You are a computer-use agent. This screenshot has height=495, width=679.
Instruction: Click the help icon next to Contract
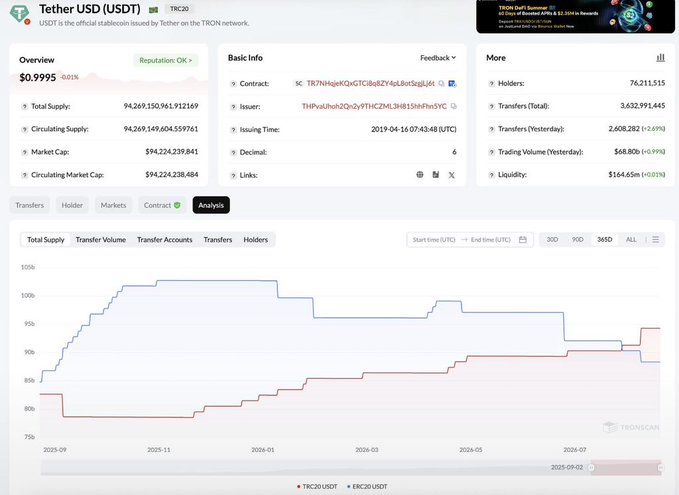pos(233,84)
